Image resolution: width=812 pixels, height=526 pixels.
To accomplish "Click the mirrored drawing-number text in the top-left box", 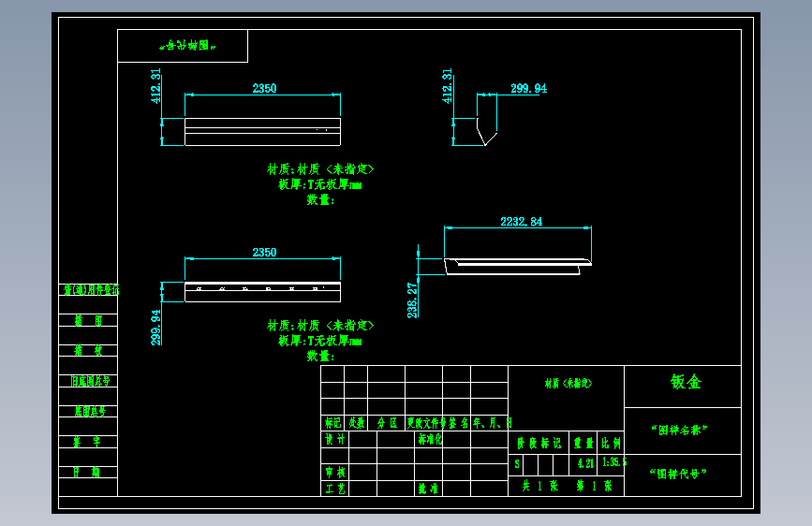I will pyautogui.click(x=187, y=46).
